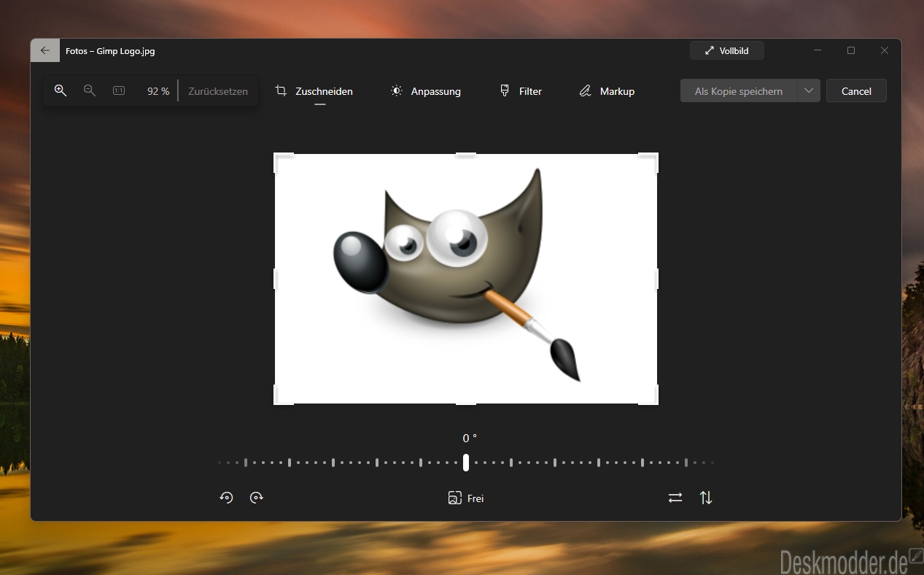
Task: Show image at actual size 1:1
Action: click(119, 90)
